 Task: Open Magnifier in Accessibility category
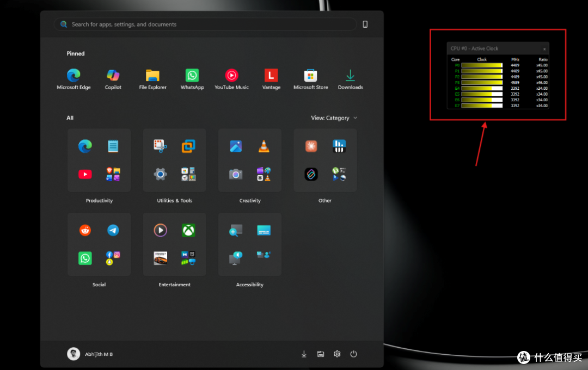[x=236, y=230]
